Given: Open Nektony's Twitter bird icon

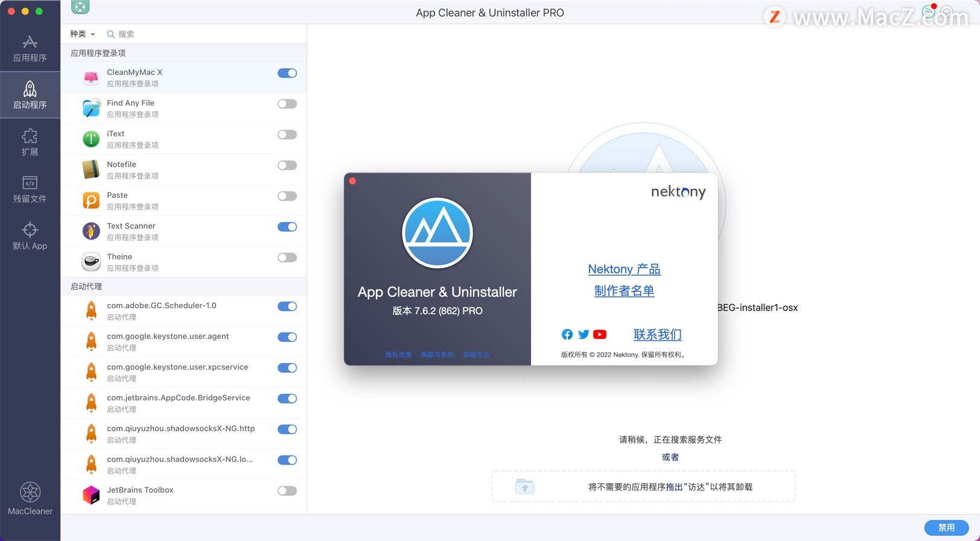Looking at the screenshot, I should click(584, 335).
